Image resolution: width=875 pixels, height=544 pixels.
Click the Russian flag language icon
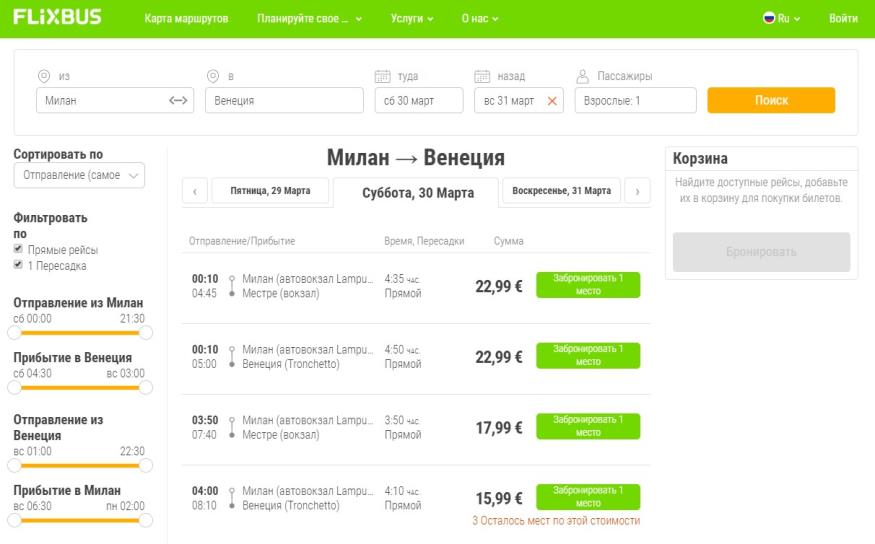pos(769,18)
